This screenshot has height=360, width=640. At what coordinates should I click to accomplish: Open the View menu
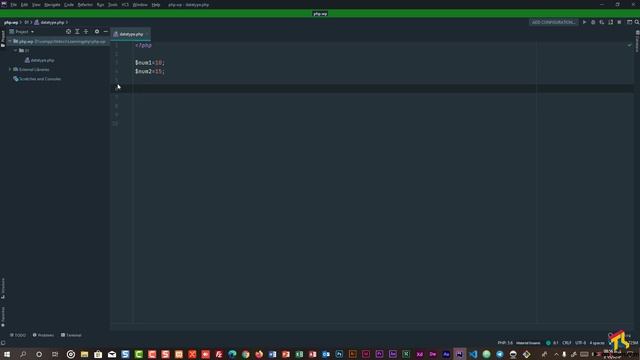coord(36,5)
